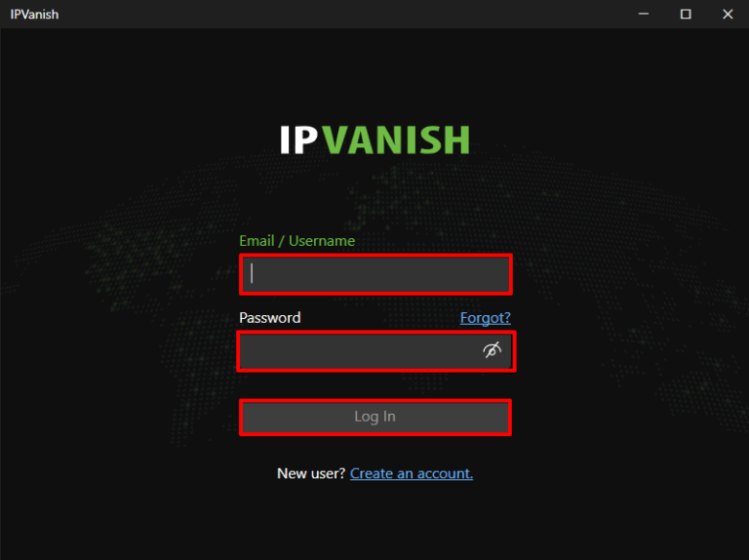The height and width of the screenshot is (560, 749).
Task: Select the green Email / Username label
Action: [x=297, y=241]
